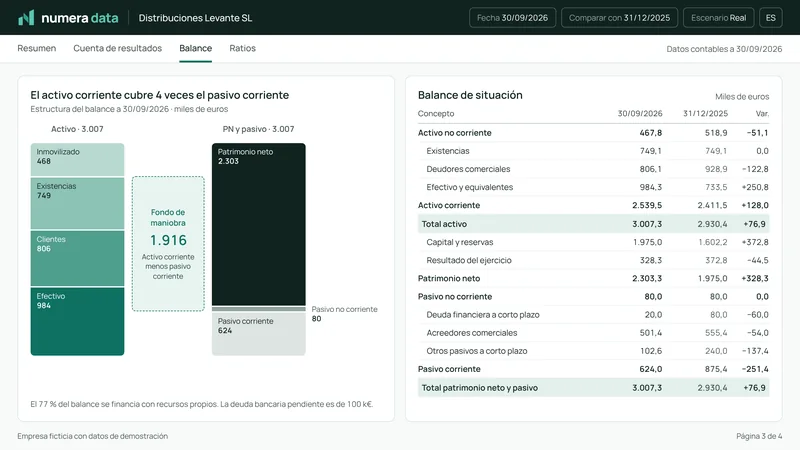Viewport: 800px width, 450px height.
Task: Click the activo corriente chart headline
Action: coord(160,95)
